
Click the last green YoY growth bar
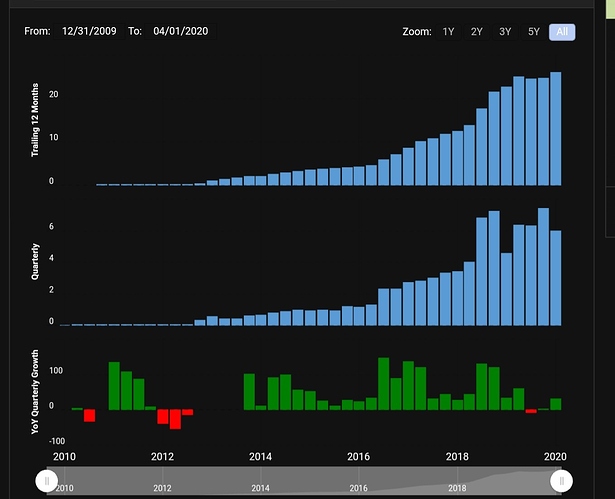(556, 404)
